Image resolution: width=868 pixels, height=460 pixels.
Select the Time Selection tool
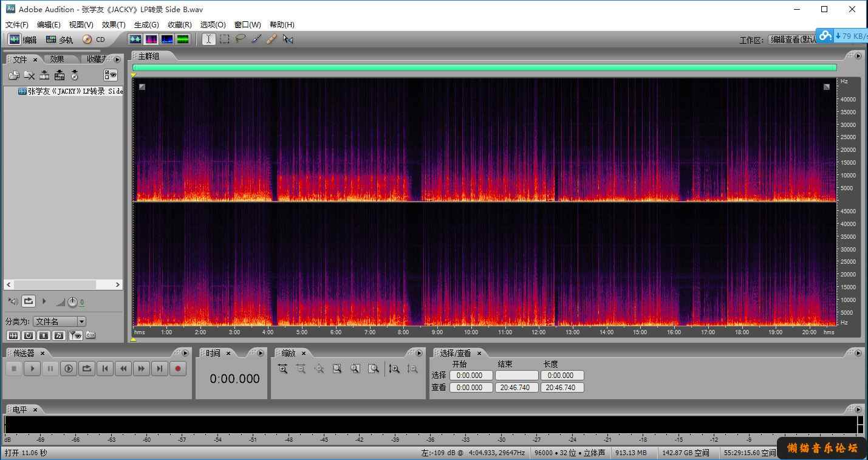pyautogui.click(x=208, y=39)
